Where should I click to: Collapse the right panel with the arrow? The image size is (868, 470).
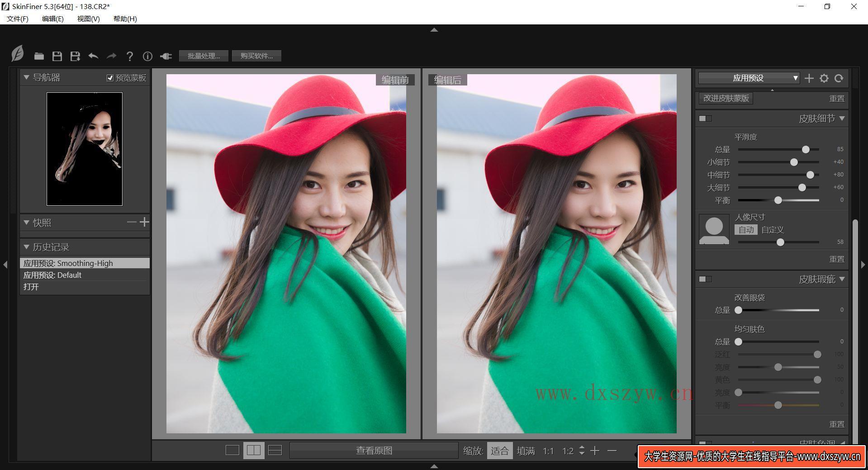863,265
